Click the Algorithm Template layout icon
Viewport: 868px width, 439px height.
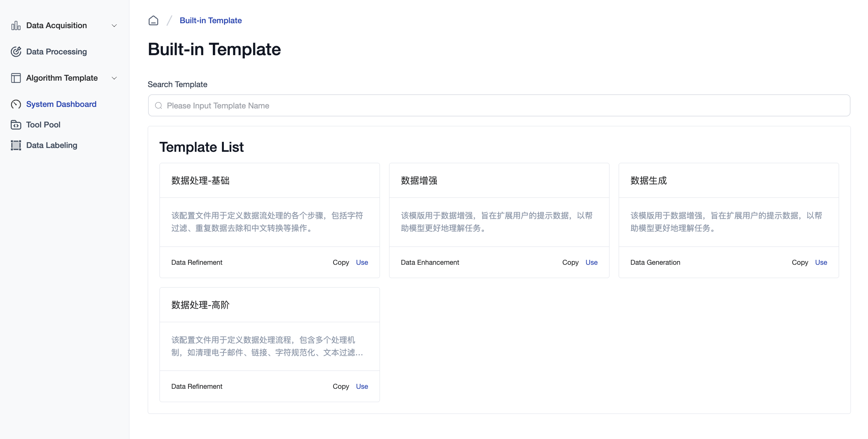[16, 78]
